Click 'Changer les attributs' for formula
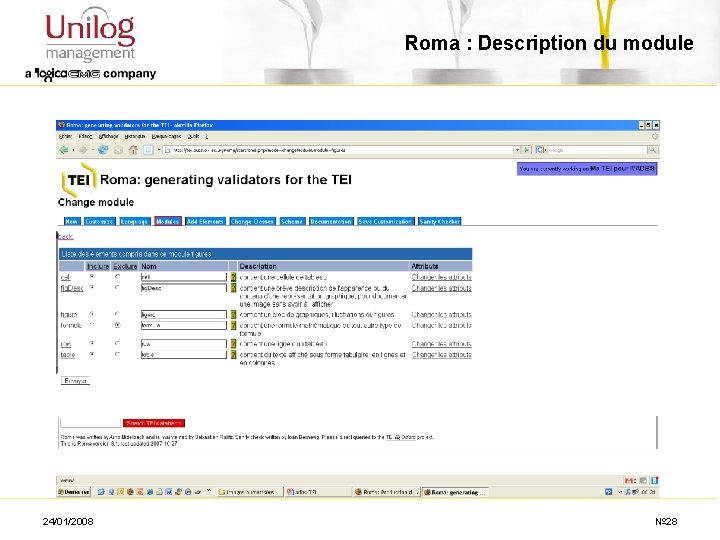Screen dimensions: 720x540 (442, 326)
